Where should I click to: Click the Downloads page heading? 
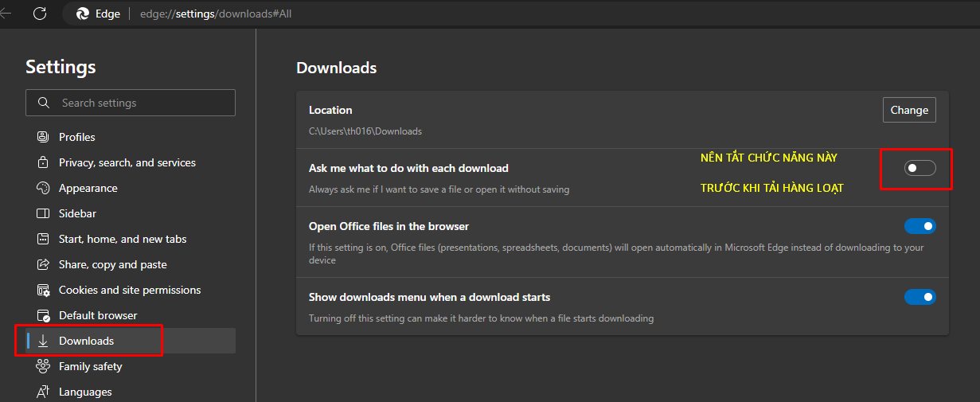click(x=337, y=68)
